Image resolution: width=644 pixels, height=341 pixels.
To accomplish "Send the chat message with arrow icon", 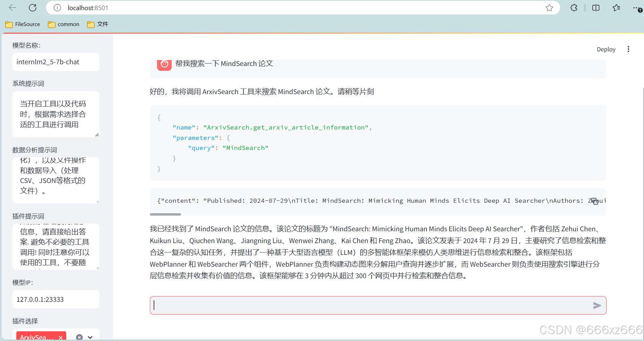I will (597, 306).
